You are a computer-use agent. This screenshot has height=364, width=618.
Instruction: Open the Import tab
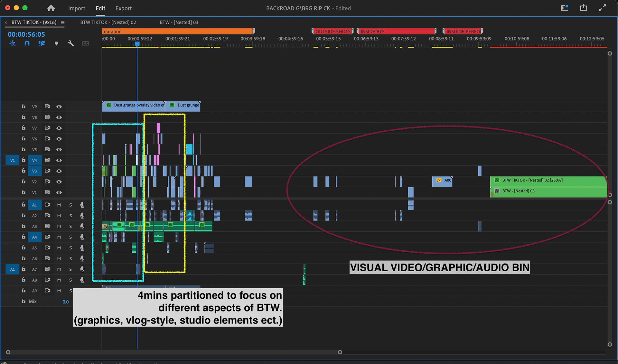coord(77,8)
